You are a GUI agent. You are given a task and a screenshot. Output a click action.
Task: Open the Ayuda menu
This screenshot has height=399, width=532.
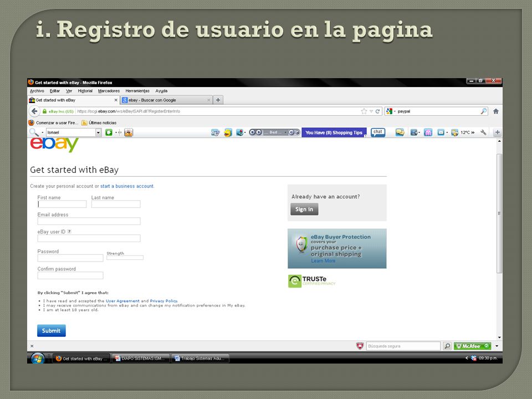pos(161,91)
